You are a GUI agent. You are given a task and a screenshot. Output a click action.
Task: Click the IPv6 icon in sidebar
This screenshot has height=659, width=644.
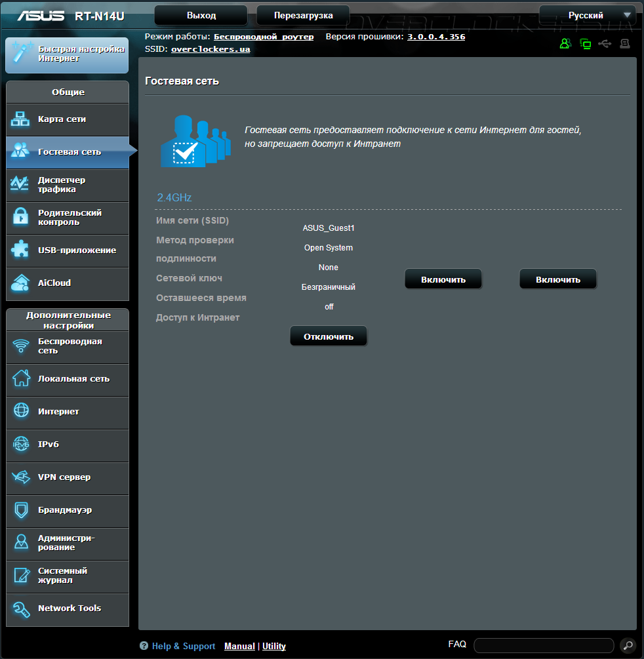[x=21, y=444]
